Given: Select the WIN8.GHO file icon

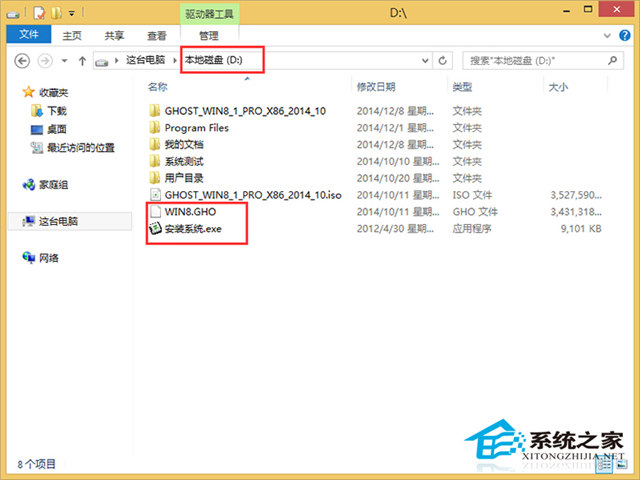Looking at the screenshot, I should (155, 212).
